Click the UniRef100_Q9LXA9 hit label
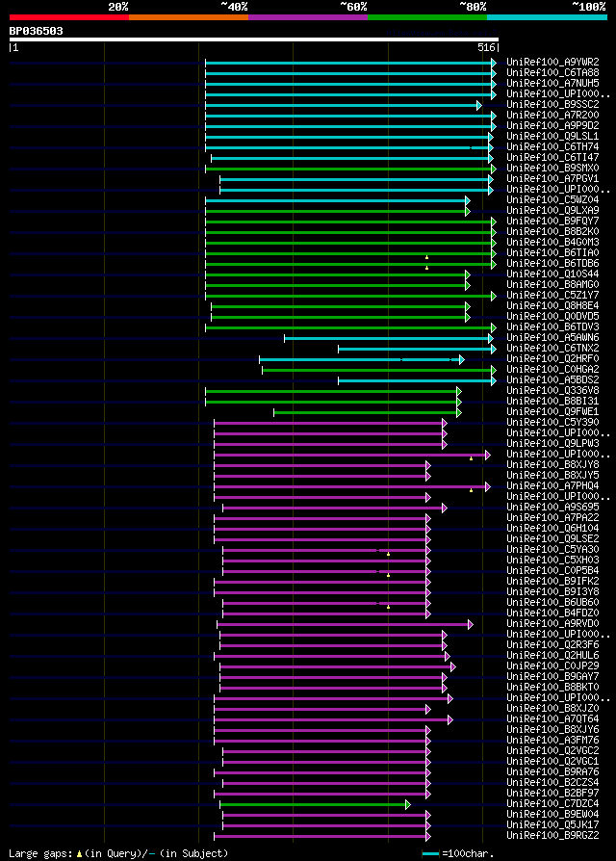The width and height of the screenshot is (616, 861). tap(552, 210)
